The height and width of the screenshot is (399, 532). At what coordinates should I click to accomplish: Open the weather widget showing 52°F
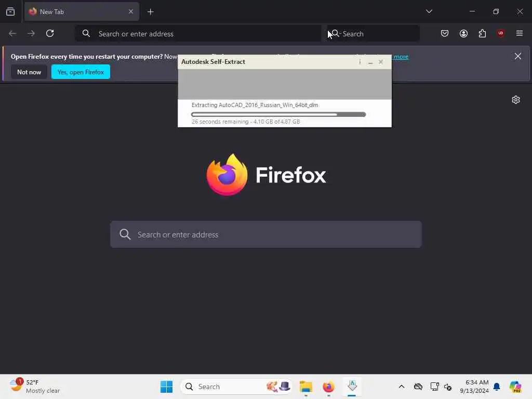click(x=35, y=386)
